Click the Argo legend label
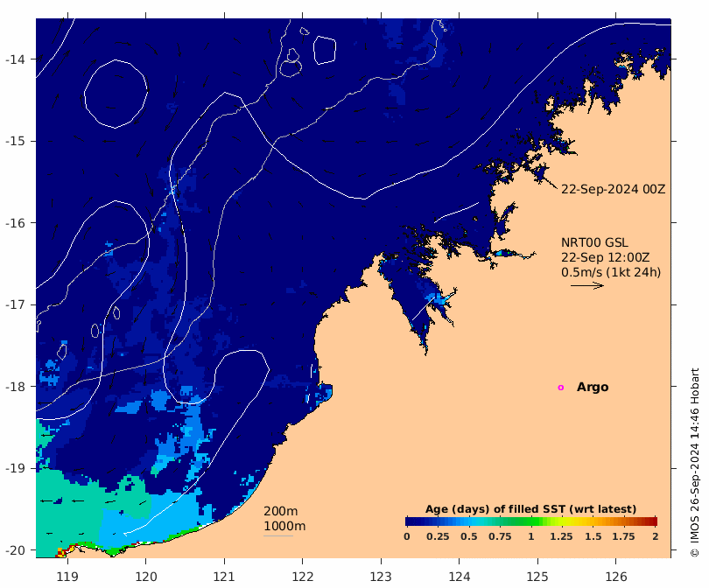This screenshot has height=588, width=709. pyautogui.click(x=593, y=388)
